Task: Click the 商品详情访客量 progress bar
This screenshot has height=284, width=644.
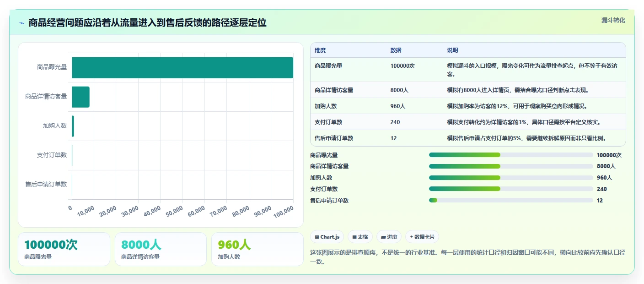Action: [511, 166]
